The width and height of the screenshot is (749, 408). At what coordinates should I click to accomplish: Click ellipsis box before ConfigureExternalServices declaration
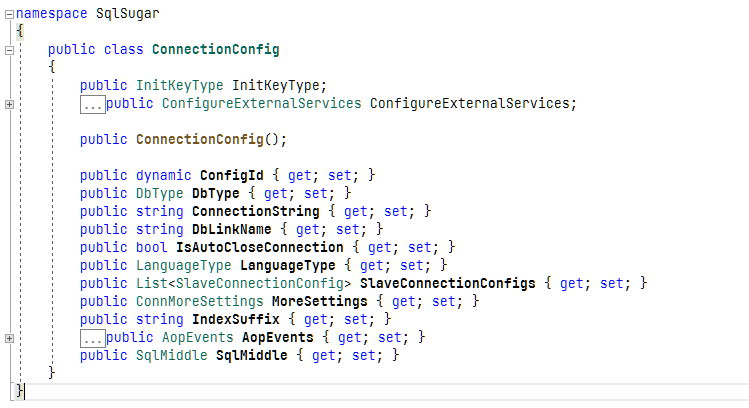coord(92,104)
